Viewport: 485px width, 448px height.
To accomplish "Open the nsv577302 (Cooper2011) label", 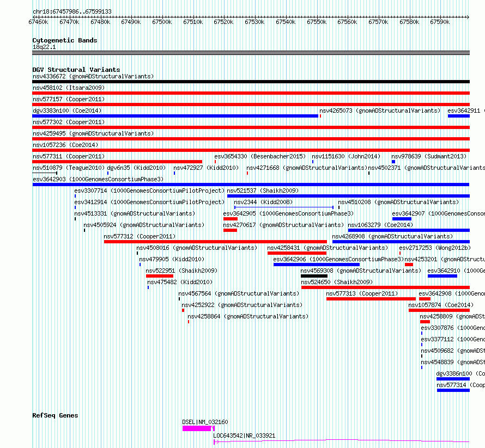I will point(69,122).
